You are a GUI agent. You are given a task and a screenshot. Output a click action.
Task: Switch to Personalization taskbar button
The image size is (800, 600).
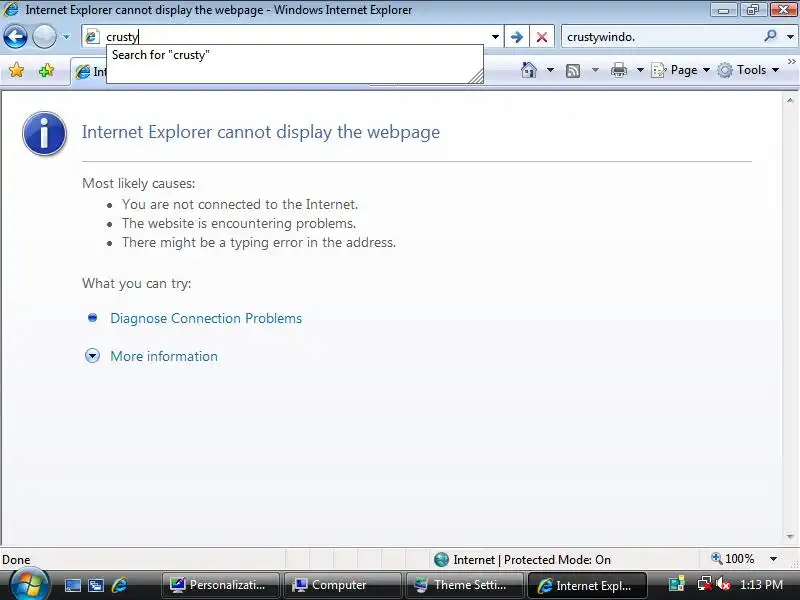(220, 585)
